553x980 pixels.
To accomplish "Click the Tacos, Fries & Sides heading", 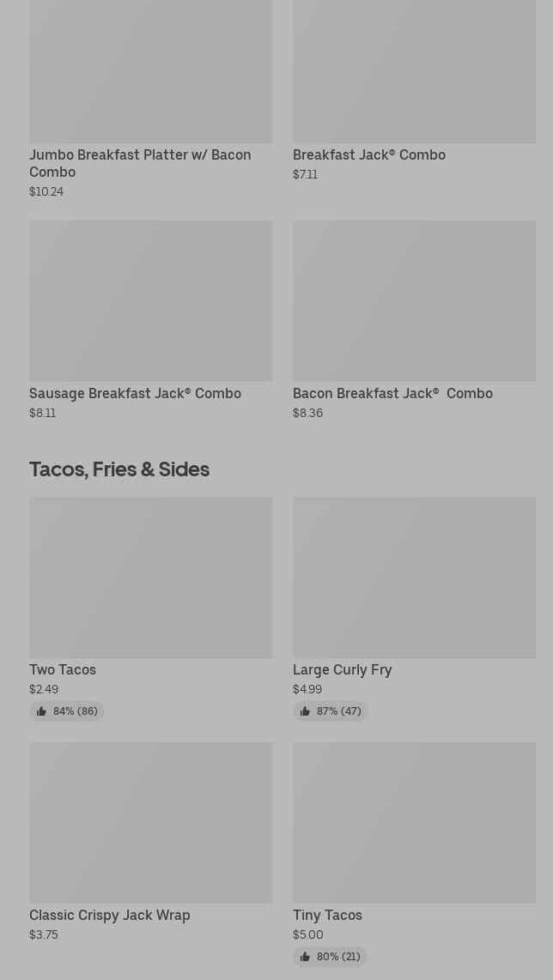I will (x=119, y=469).
